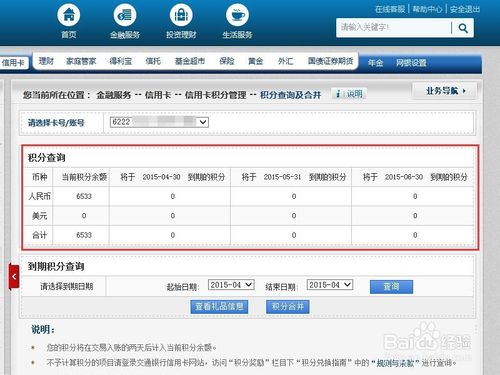This screenshot has width=500, height=375.
Task: Switch to the 理财 tab
Action: pos(46,61)
